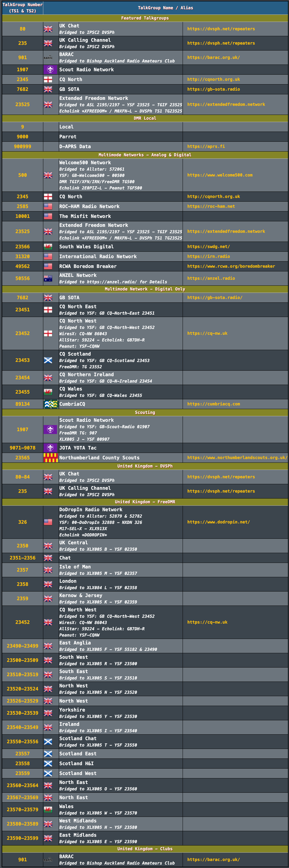Open the https://irn.radio link
The width and height of the screenshot is (289, 868).
point(209,256)
